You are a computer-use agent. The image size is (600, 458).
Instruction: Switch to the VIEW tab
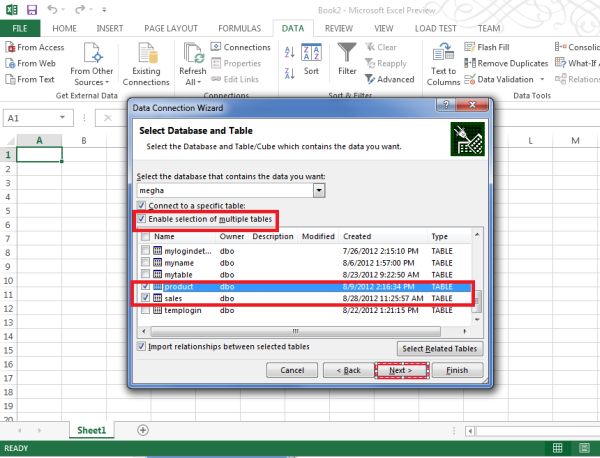click(x=383, y=28)
